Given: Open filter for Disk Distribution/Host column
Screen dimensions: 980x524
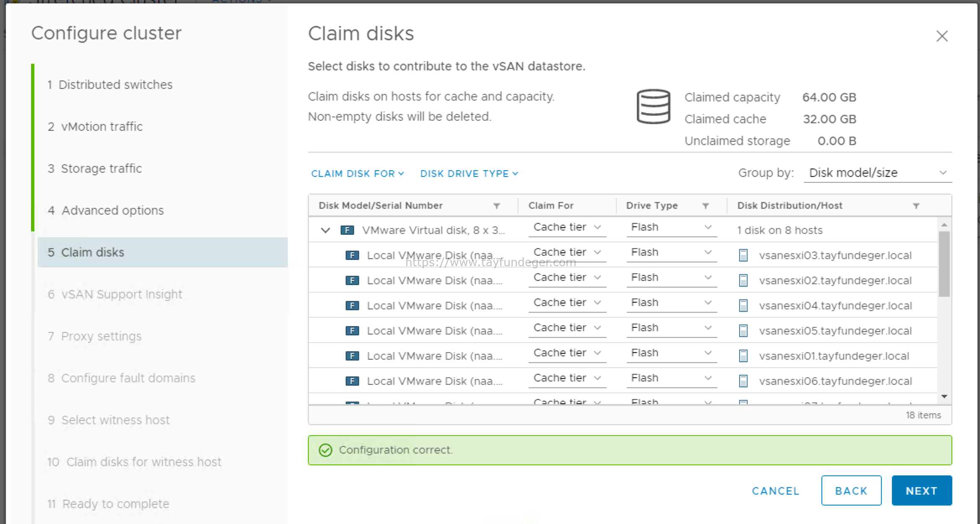Looking at the screenshot, I should (916, 206).
